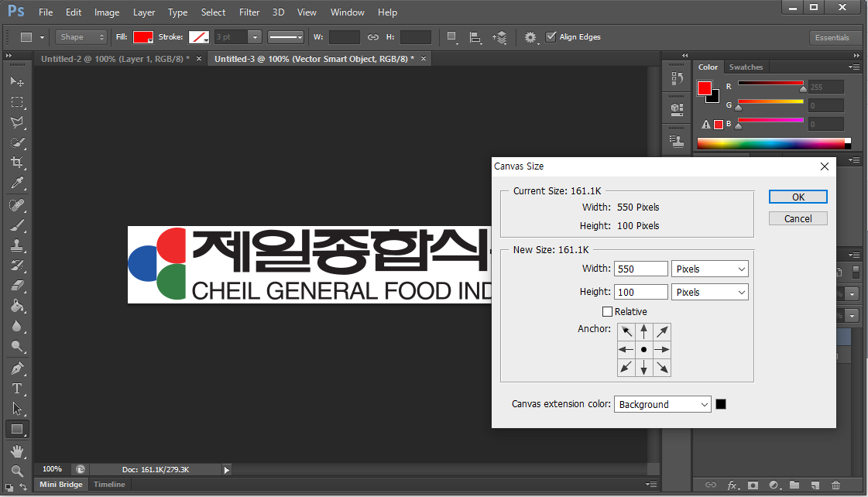Open Canvas extension color dropdown
This screenshot has width=868, height=497.
click(663, 405)
